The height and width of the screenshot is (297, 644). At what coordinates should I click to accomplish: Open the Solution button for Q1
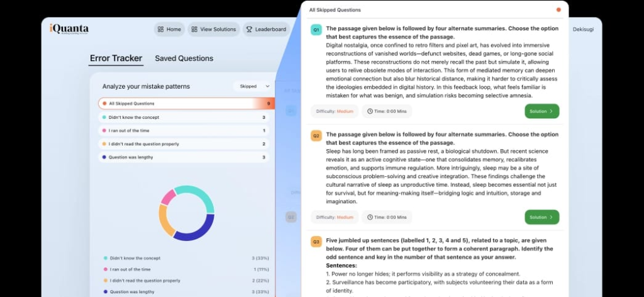541,111
